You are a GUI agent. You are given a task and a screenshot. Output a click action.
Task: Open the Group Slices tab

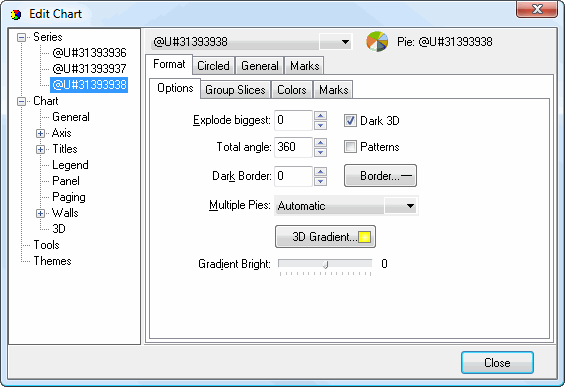(235, 90)
